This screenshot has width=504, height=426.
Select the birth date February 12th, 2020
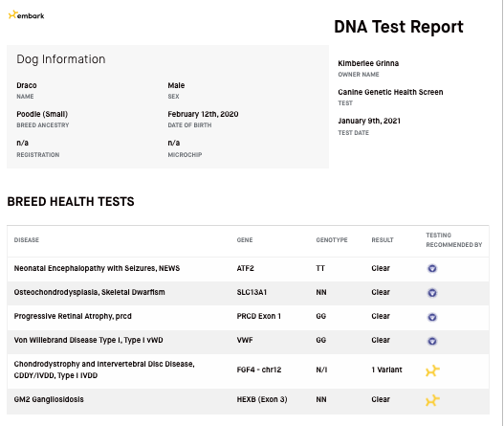point(203,114)
